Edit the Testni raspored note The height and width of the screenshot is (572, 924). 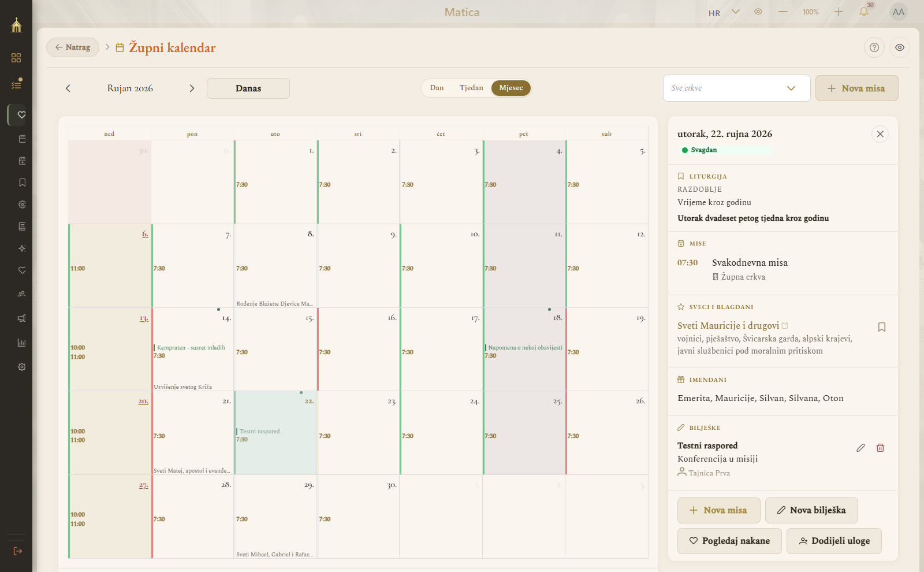pyautogui.click(x=860, y=448)
